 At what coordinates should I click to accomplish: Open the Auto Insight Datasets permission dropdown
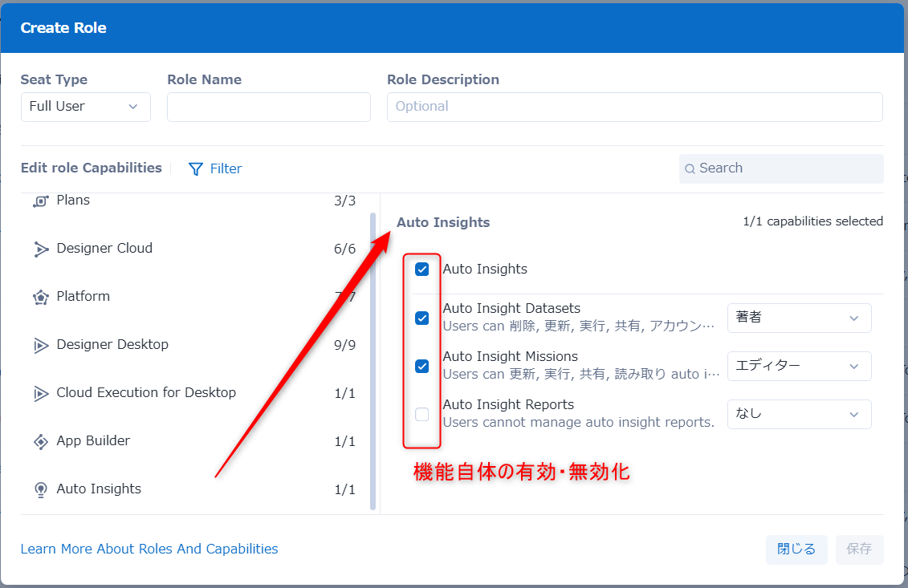pos(799,318)
